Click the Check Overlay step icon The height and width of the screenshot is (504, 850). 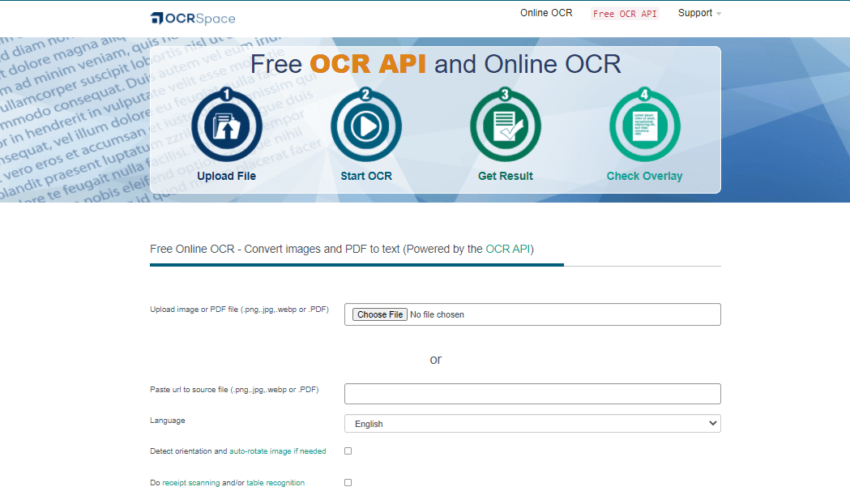(644, 126)
